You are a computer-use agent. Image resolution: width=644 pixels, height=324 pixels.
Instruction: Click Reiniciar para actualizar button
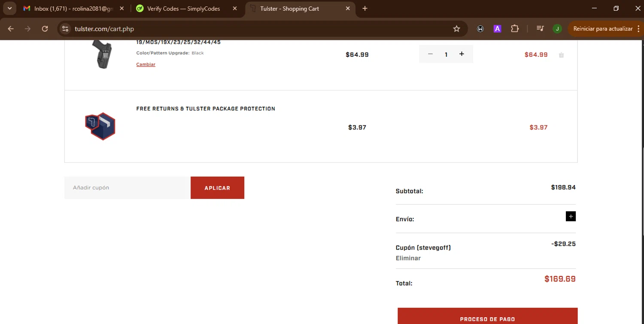point(603,29)
